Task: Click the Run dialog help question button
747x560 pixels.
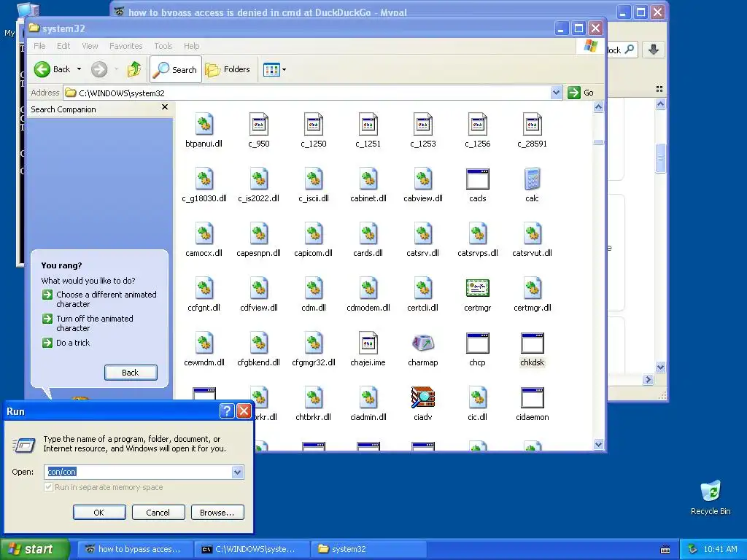Action: pos(227,411)
